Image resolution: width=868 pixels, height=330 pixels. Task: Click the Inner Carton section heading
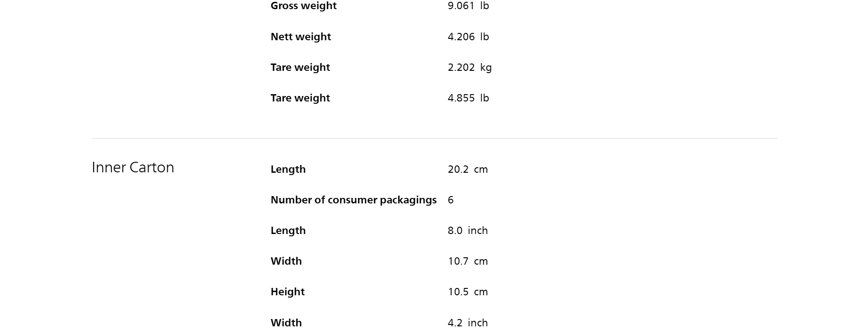(x=133, y=167)
